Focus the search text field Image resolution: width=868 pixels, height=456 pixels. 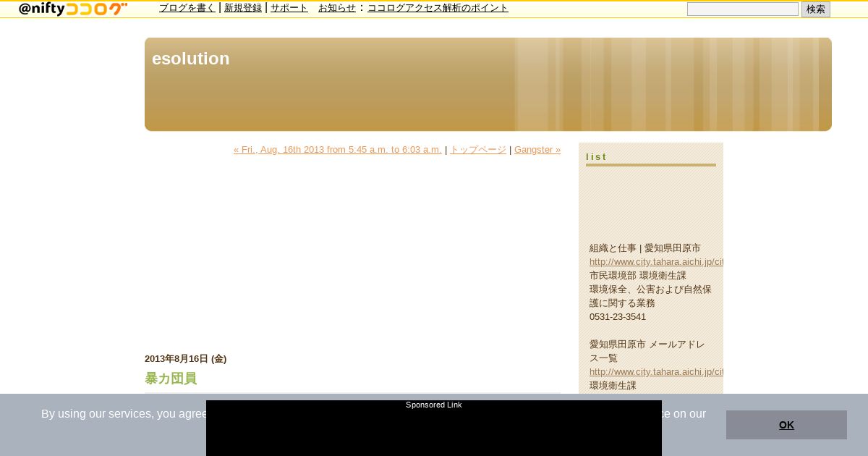click(743, 9)
